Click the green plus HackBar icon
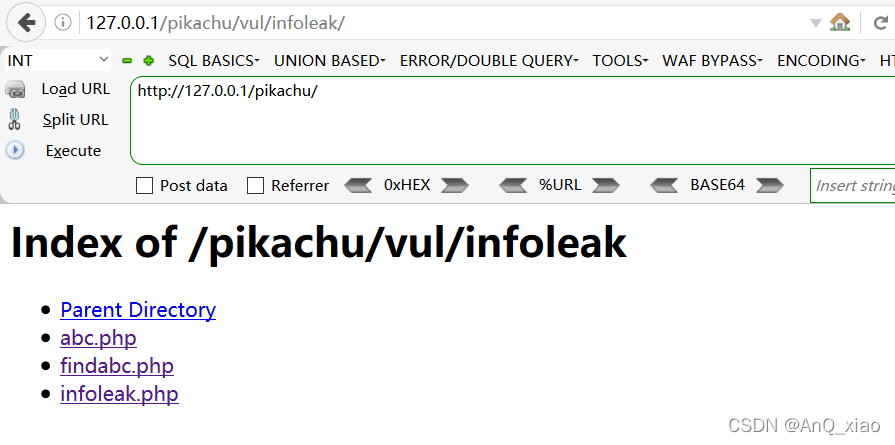 [x=149, y=60]
